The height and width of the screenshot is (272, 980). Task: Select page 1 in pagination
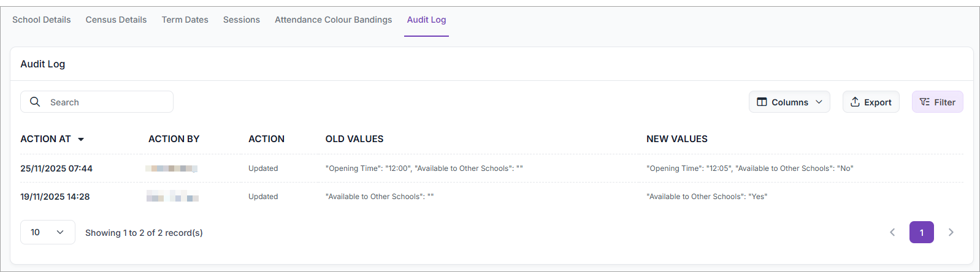[x=921, y=232]
